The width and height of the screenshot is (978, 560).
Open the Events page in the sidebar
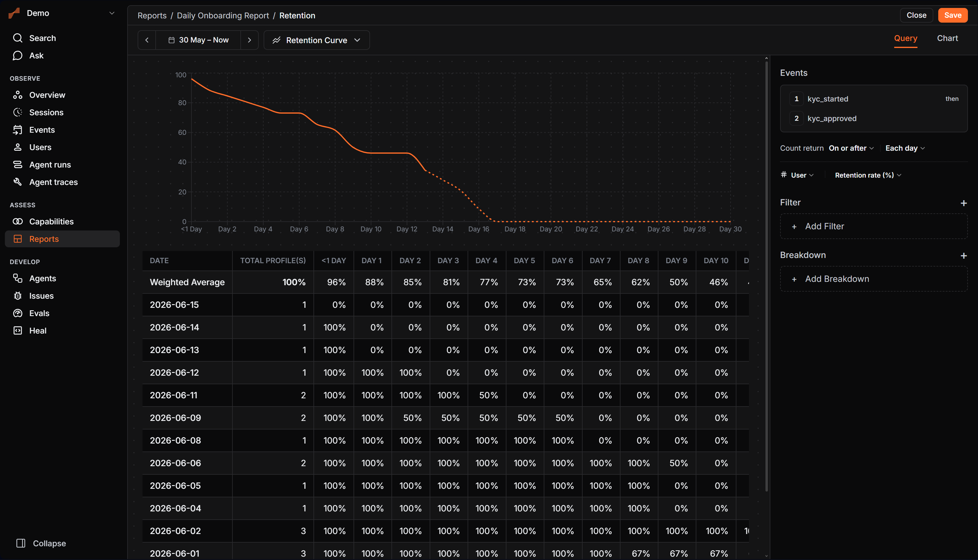pyautogui.click(x=62, y=130)
